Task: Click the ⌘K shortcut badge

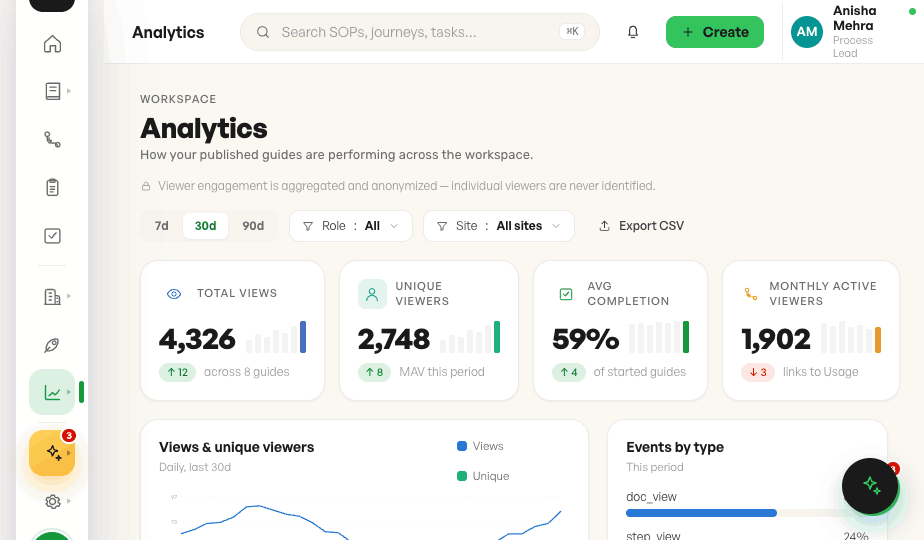Action: coord(572,31)
